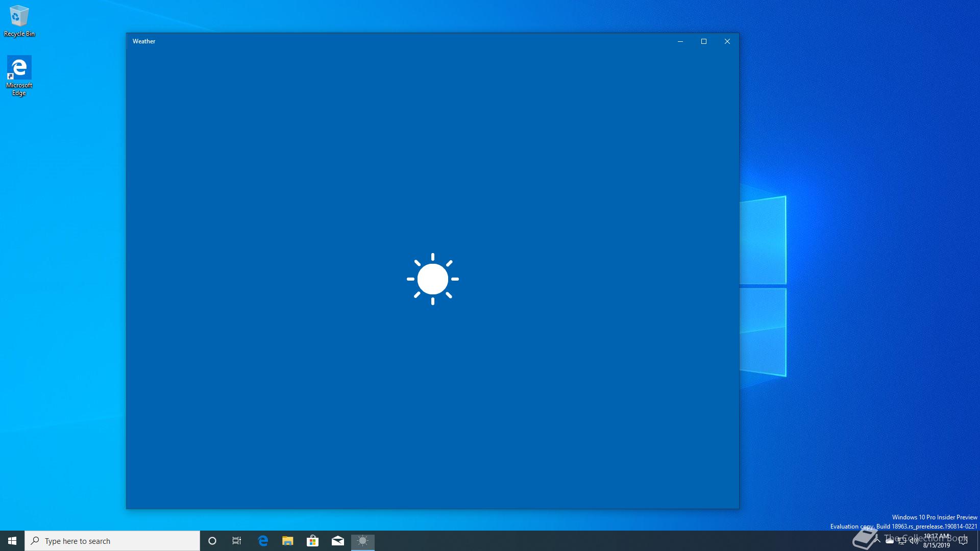Expand the hidden system tray icons chevron
Viewport: 980px width, 551px height.
(877, 541)
